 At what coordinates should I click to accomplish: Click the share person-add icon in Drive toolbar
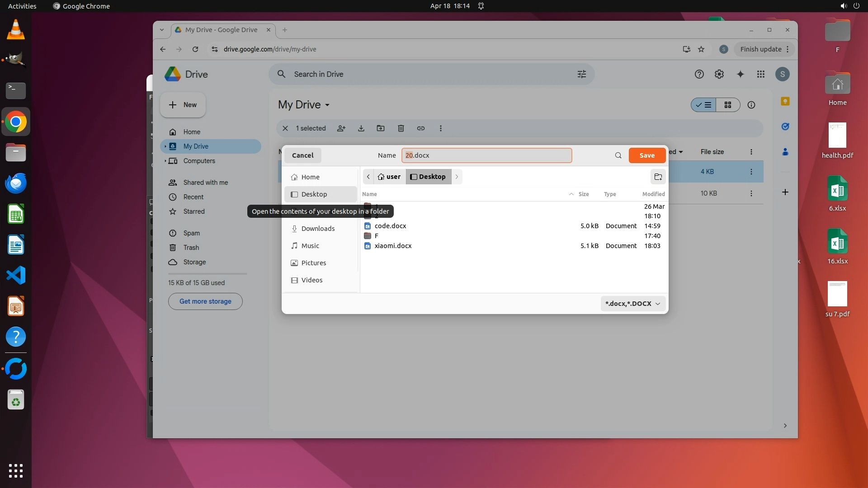(x=341, y=128)
